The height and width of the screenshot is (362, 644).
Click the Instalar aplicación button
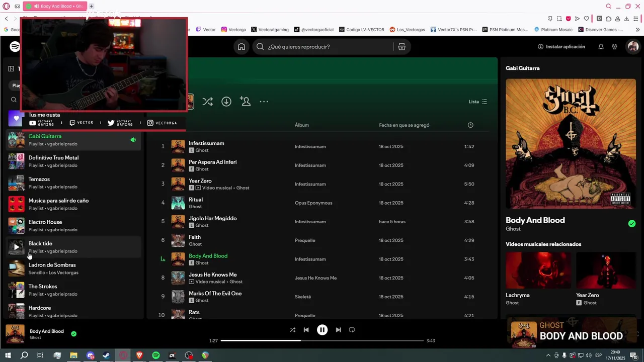[561, 47]
